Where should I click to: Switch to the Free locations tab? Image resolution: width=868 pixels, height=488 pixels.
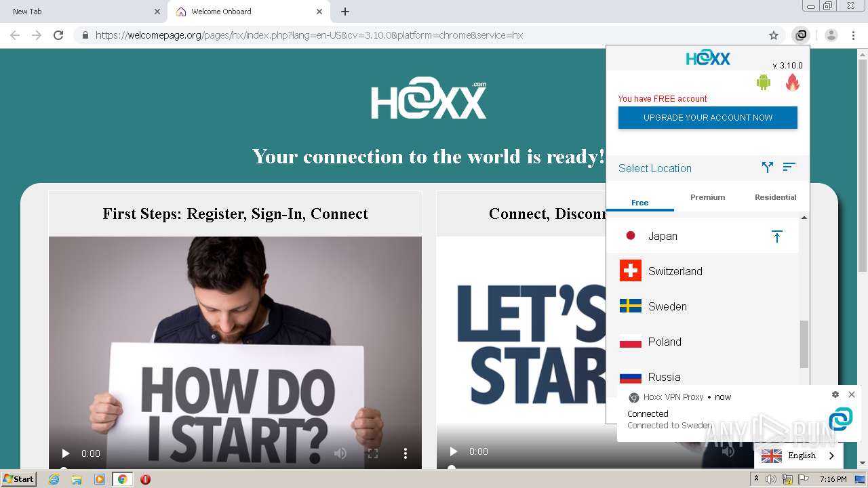pos(639,202)
